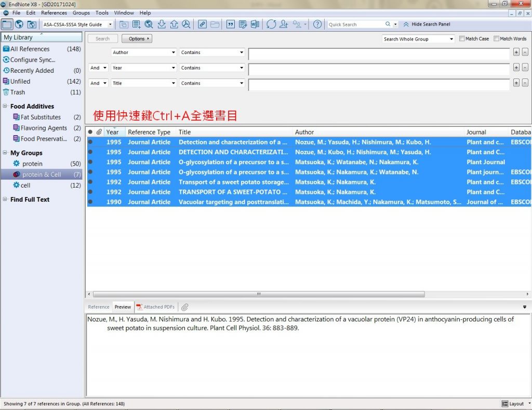Open the Edit menu
Screen dimensions: 532x410
[31, 12]
